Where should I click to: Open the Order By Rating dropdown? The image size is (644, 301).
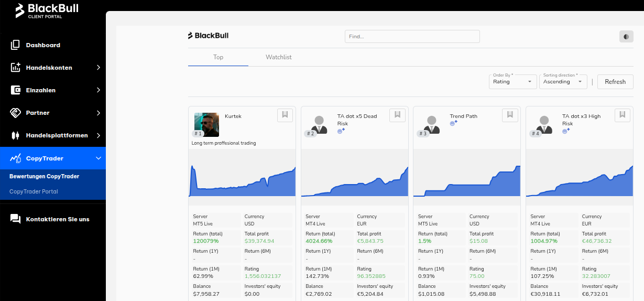pos(513,81)
